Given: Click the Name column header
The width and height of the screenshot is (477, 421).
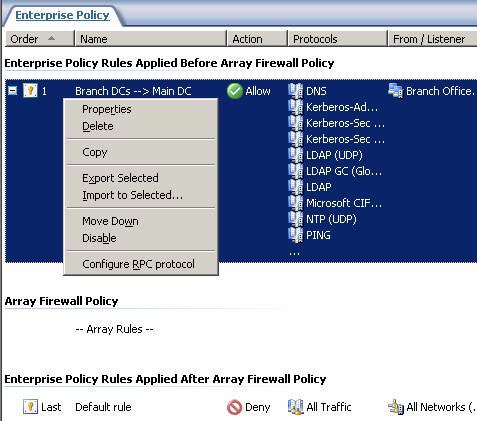Looking at the screenshot, I should (x=151, y=39).
